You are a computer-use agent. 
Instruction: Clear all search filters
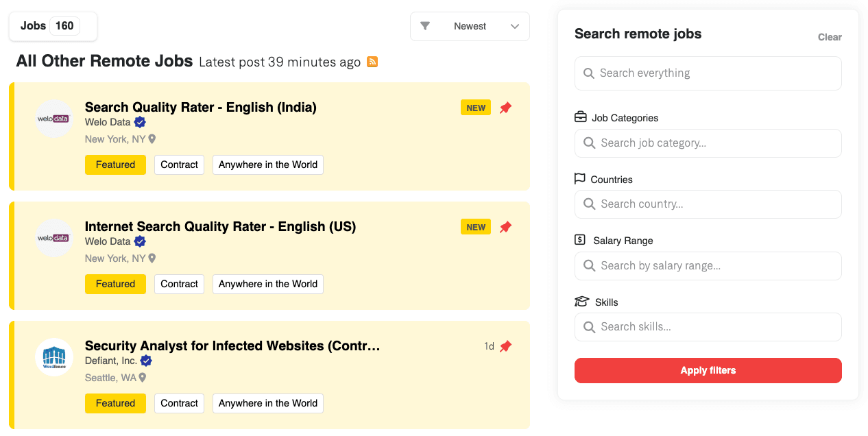pos(830,37)
